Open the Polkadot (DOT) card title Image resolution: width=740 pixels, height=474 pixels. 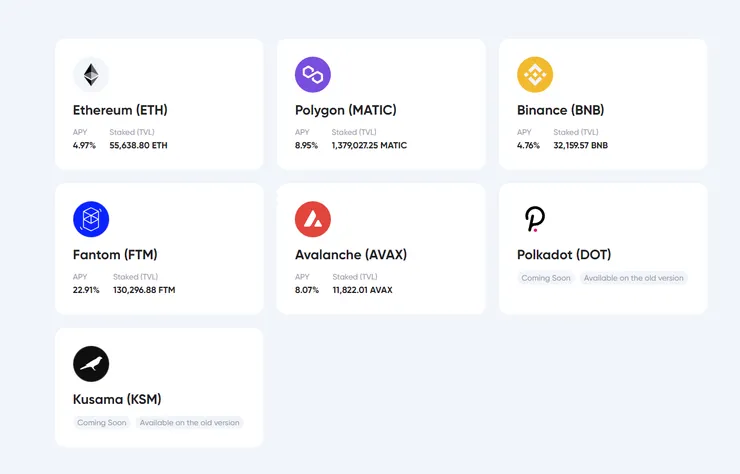click(x=564, y=254)
